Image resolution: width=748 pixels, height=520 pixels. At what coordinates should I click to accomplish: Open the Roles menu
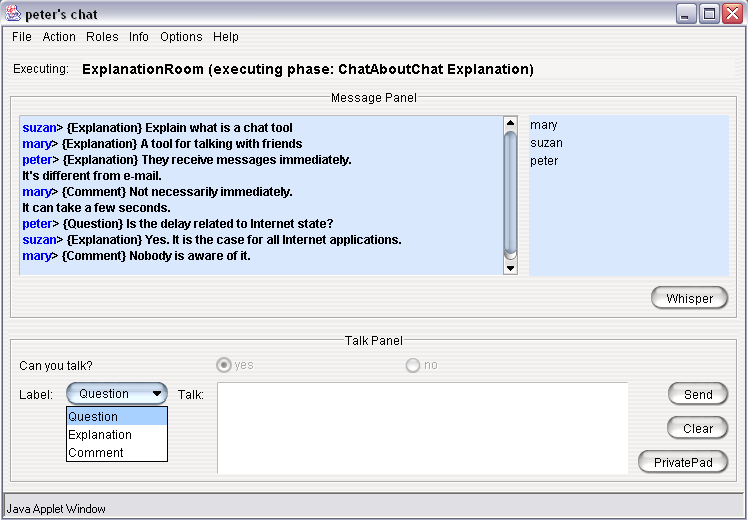click(102, 37)
